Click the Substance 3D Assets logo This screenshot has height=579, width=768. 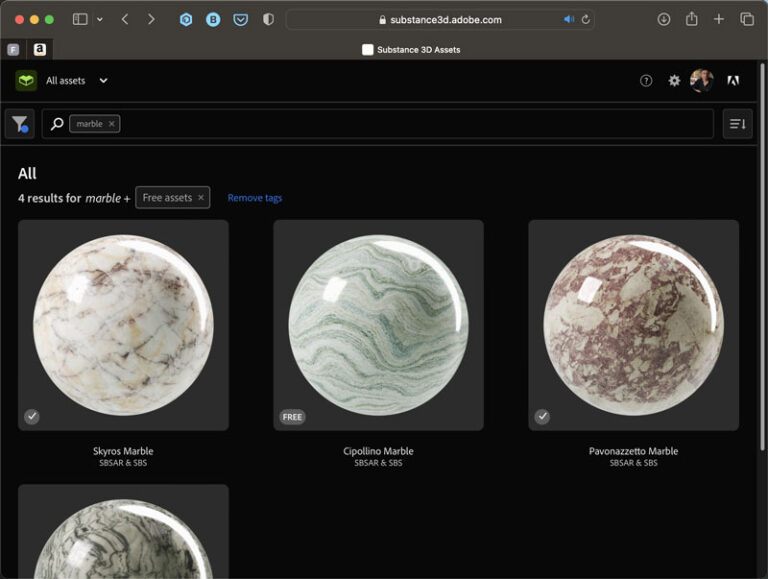pyautogui.click(x=26, y=81)
